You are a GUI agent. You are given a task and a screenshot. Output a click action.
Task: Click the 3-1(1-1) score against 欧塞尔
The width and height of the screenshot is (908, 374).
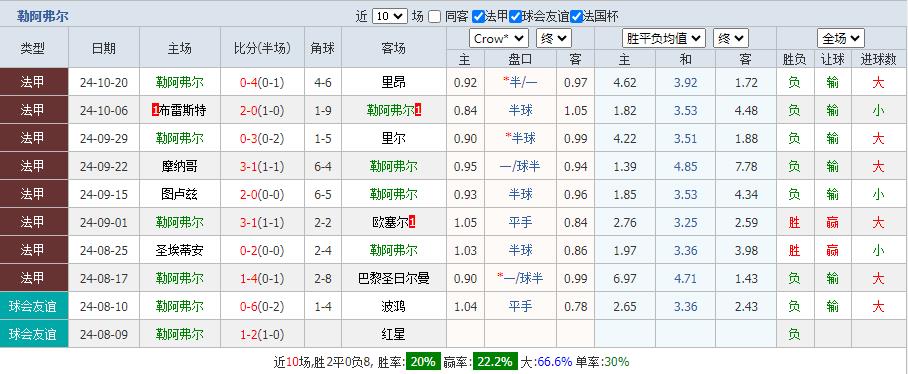[x=262, y=222]
